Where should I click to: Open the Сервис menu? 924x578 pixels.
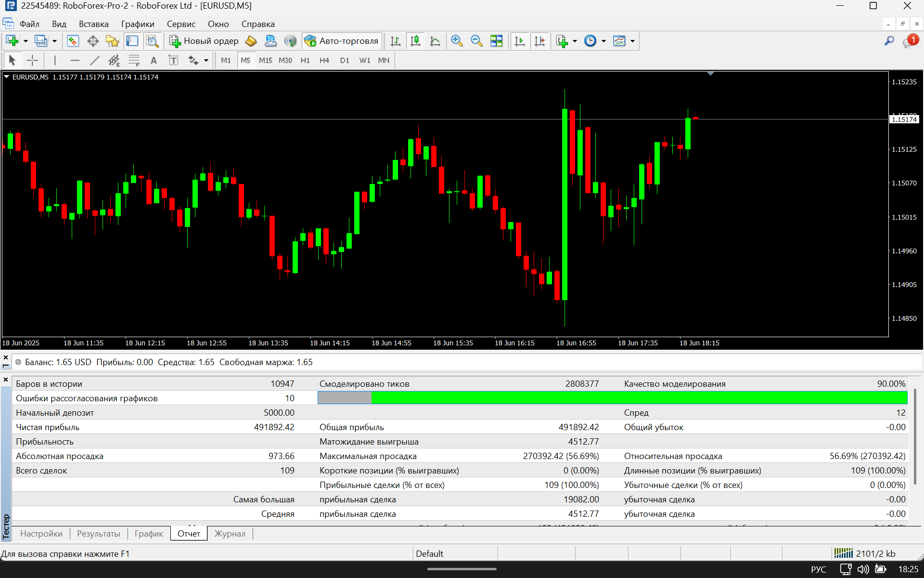pos(181,24)
